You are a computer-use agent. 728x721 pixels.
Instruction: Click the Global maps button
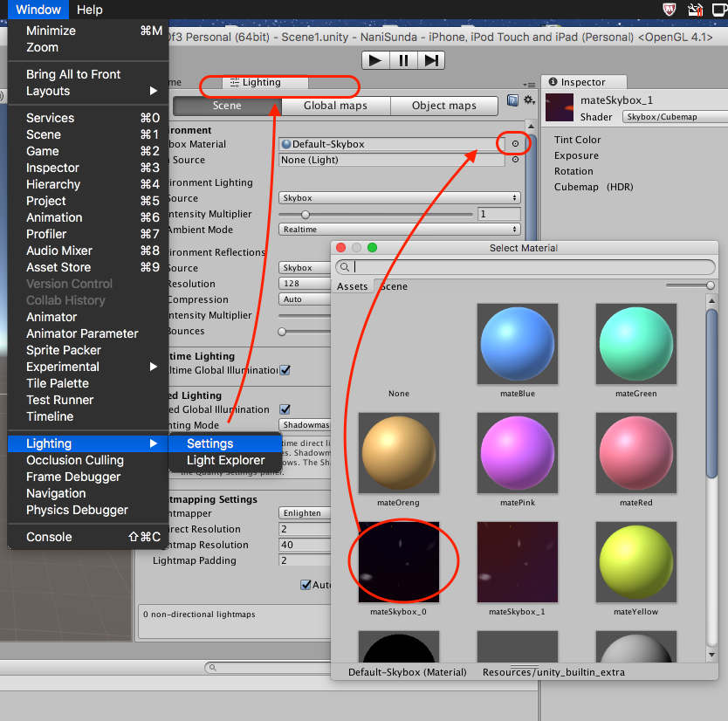pyautogui.click(x=336, y=106)
